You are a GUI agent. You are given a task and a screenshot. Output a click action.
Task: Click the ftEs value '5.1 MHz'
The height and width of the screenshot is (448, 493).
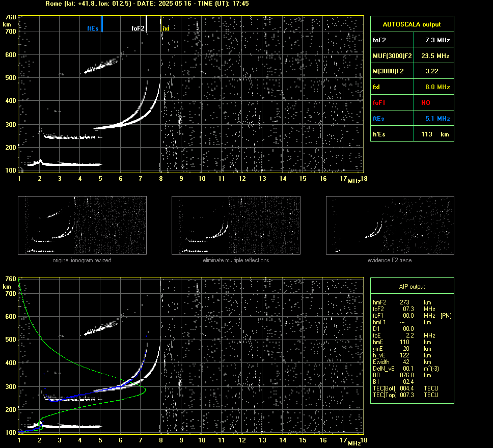pyautogui.click(x=437, y=119)
